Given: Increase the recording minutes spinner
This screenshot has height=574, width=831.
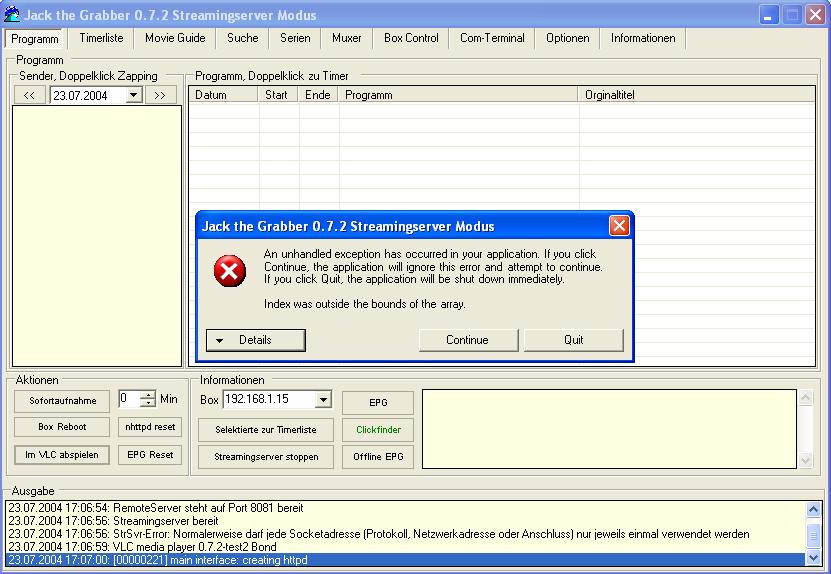Looking at the screenshot, I should [x=148, y=395].
